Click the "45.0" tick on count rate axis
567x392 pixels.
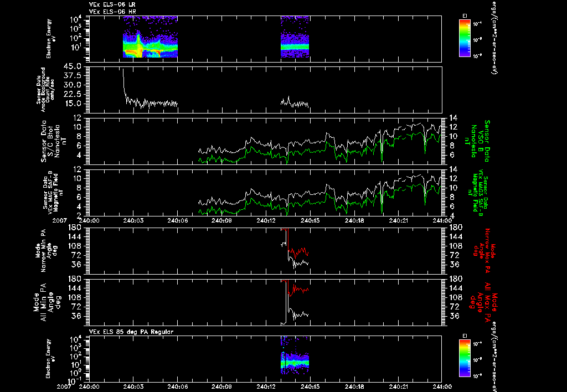pos(74,66)
